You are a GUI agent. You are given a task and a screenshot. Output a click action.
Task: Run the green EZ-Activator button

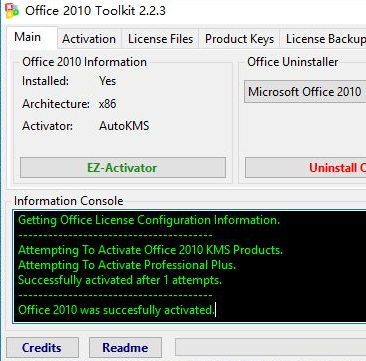pos(123,167)
